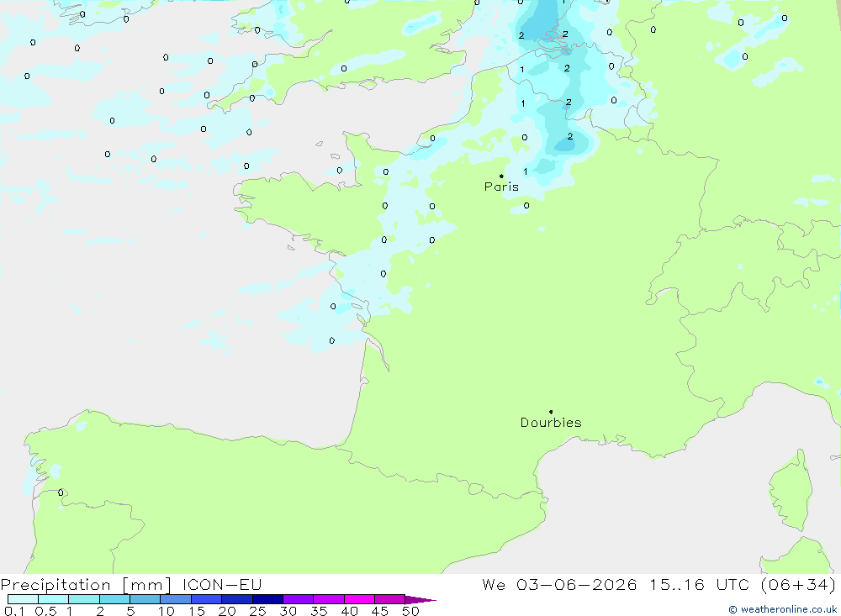Pick the legend swatch between 35 and 40
The width and height of the screenshot is (841, 616).
(x=328, y=599)
